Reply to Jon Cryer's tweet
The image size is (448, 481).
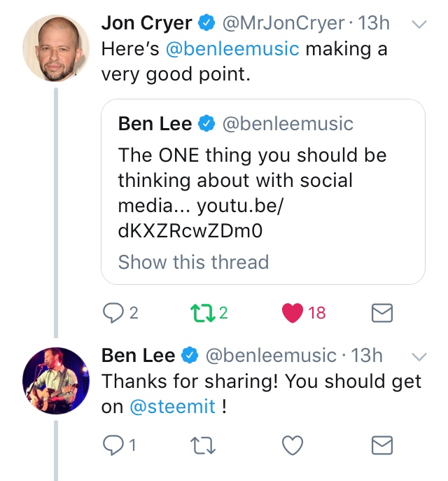tap(113, 312)
